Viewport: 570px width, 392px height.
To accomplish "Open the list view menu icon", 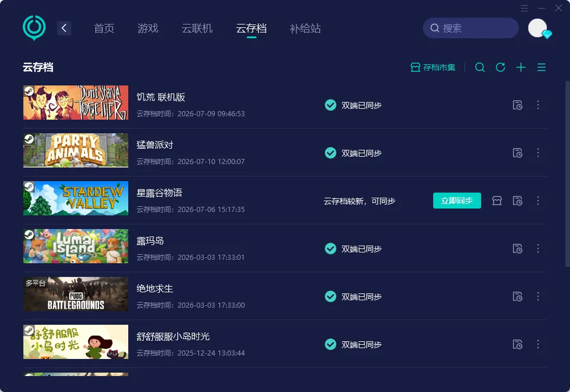I will [x=541, y=67].
